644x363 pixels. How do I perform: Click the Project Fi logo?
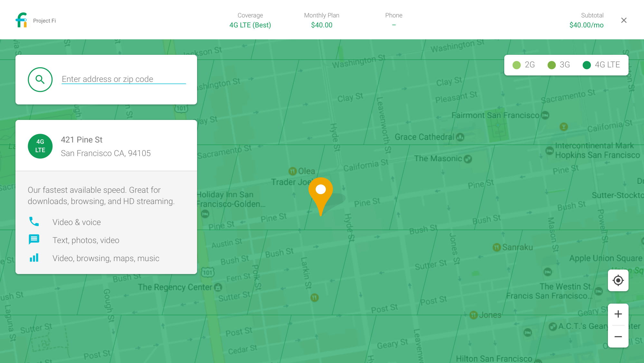(x=22, y=20)
